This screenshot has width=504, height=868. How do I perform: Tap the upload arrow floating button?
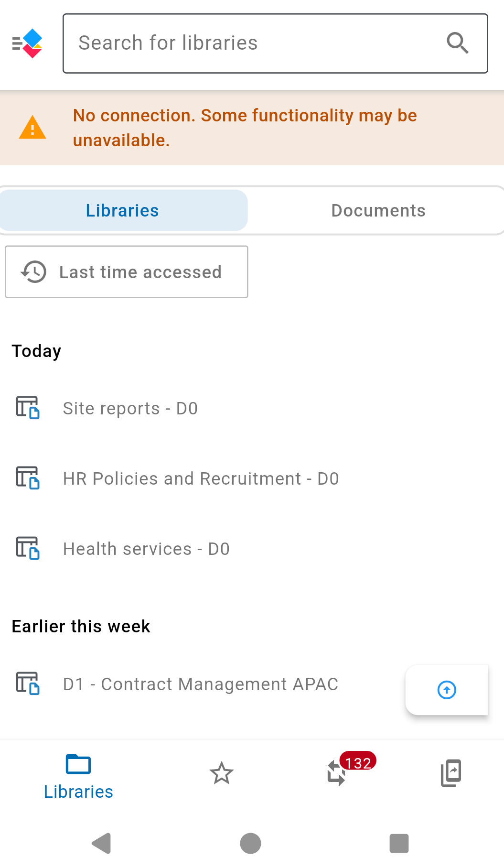[447, 690]
